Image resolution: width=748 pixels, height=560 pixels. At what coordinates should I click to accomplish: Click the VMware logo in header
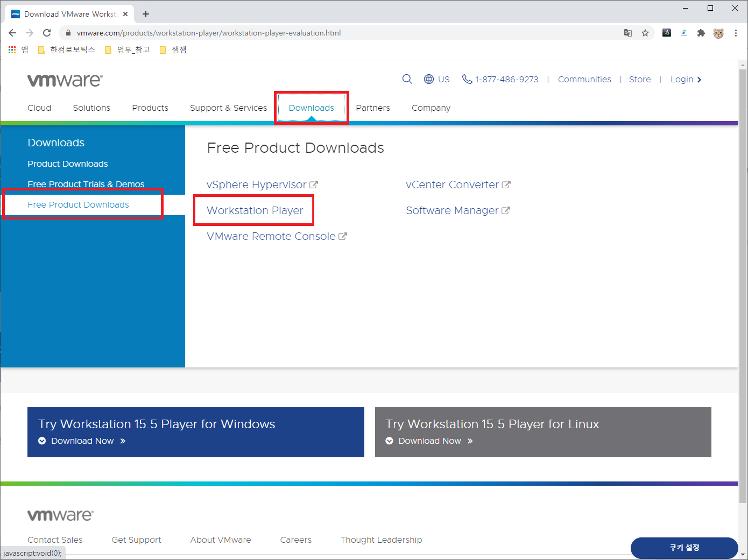pyautogui.click(x=65, y=80)
